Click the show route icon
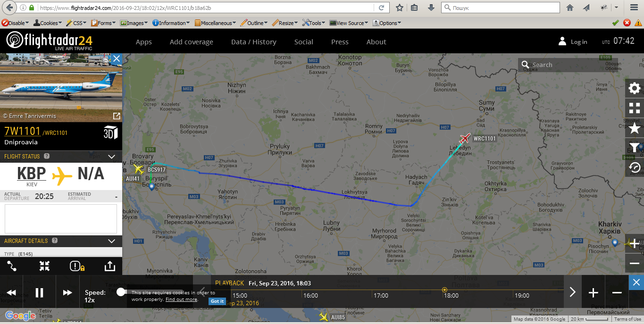 point(12,266)
